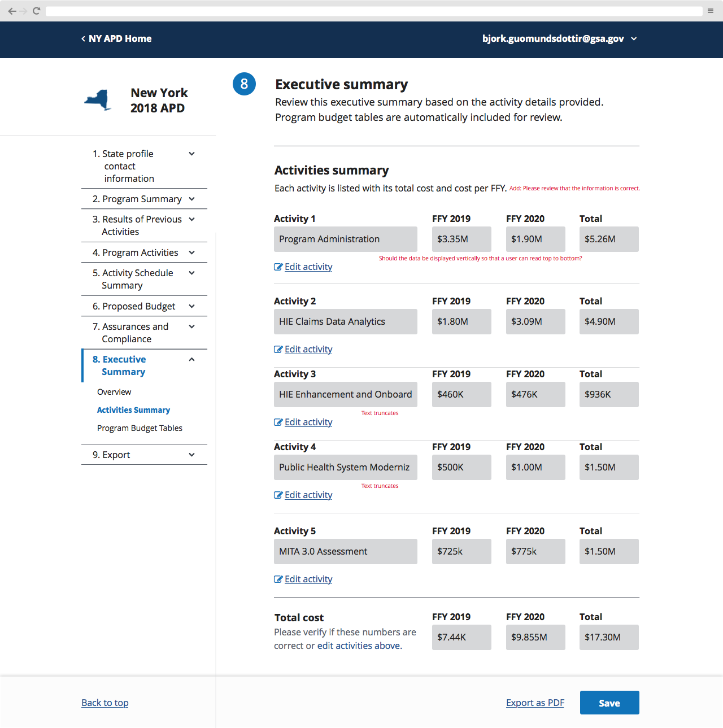
Task: Click the Activity 1 name field
Action: pyautogui.click(x=345, y=239)
